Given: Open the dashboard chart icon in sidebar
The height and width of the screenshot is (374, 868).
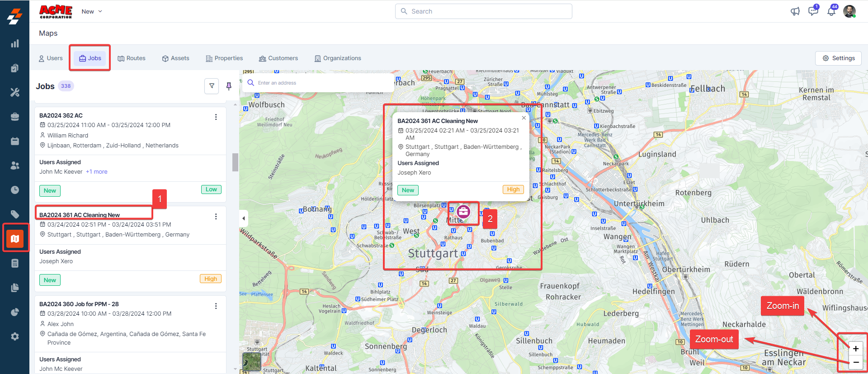Looking at the screenshot, I should coord(15,43).
